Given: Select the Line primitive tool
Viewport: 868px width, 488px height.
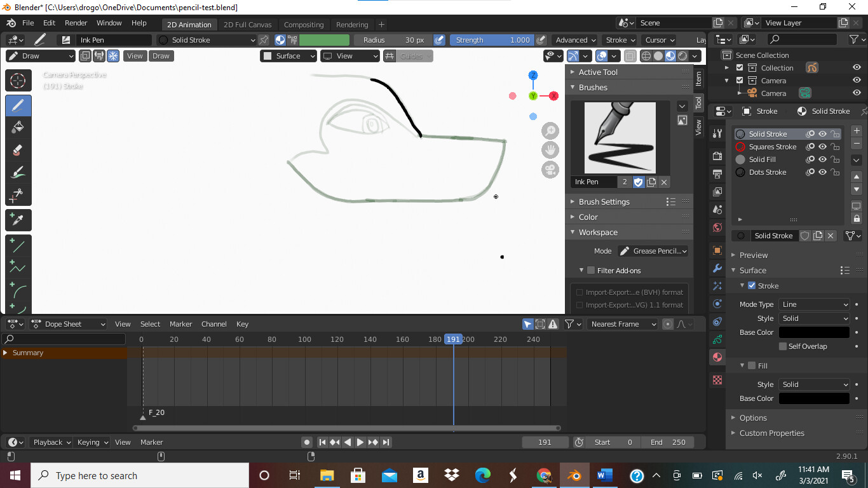Looking at the screenshot, I should point(18,245).
